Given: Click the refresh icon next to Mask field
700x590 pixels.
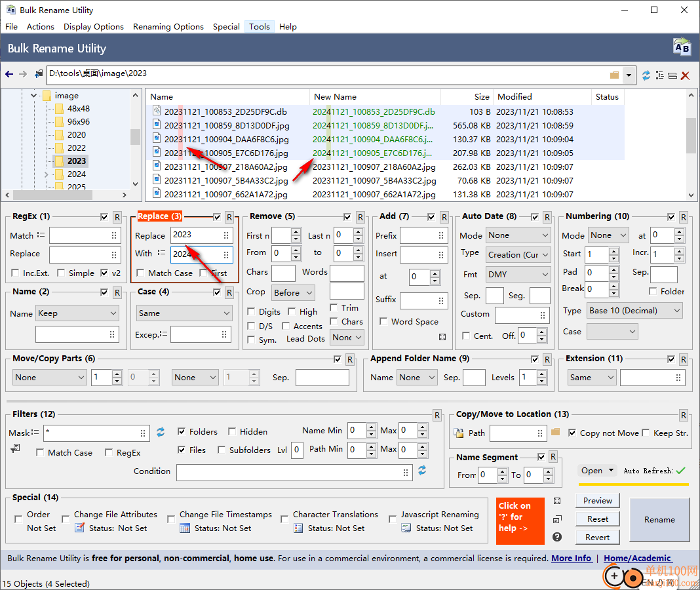Looking at the screenshot, I should [161, 432].
